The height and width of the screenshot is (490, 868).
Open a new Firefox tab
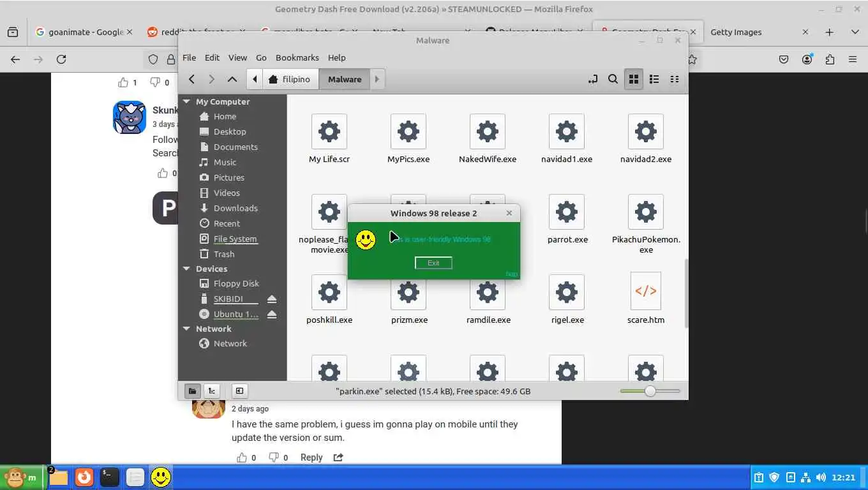pos(829,32)
